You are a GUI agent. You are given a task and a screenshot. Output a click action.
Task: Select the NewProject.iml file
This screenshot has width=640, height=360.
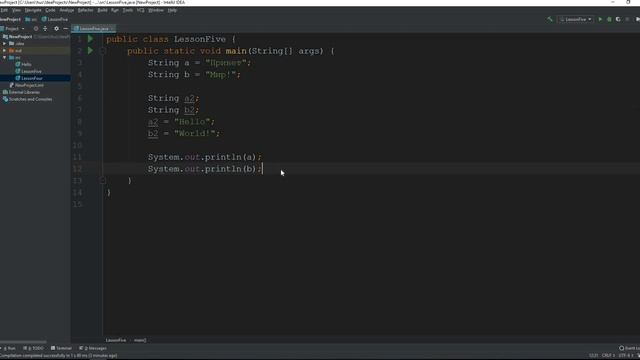coord(27,85)
